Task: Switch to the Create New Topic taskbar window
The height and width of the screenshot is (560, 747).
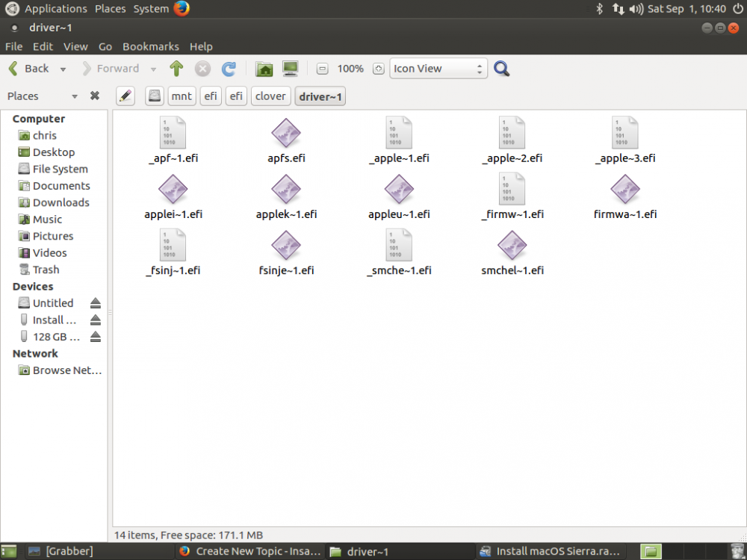Action: (251, 552)
